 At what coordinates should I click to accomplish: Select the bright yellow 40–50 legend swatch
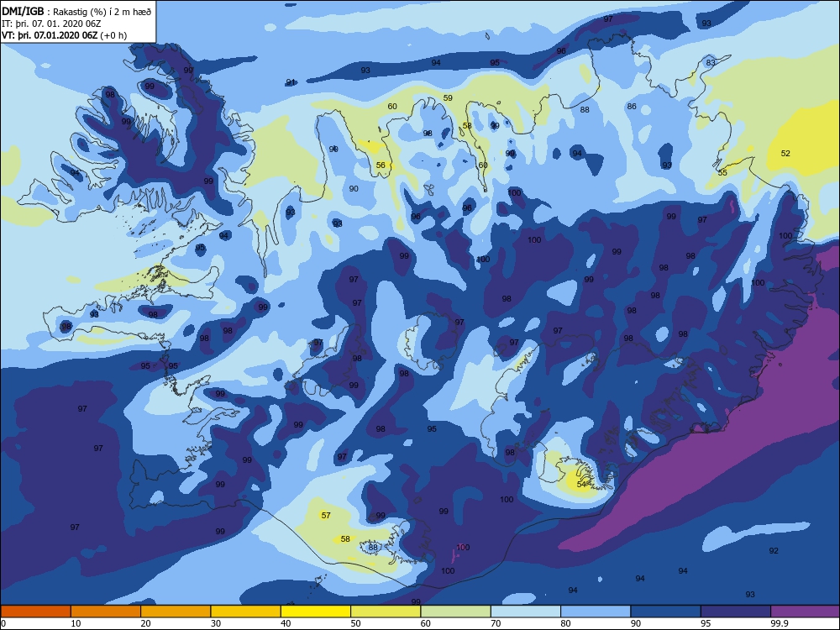click(316, 612)
